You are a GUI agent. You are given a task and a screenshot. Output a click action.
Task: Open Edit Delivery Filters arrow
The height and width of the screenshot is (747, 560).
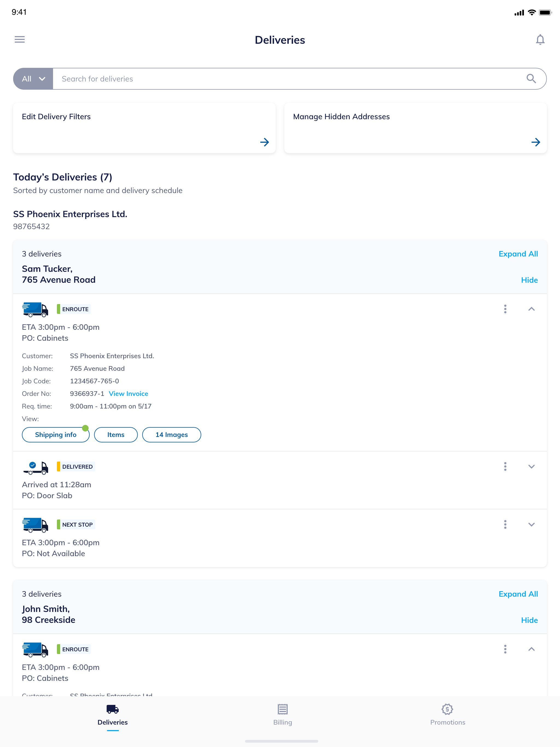pyautogui.click(x=264, y=142)
